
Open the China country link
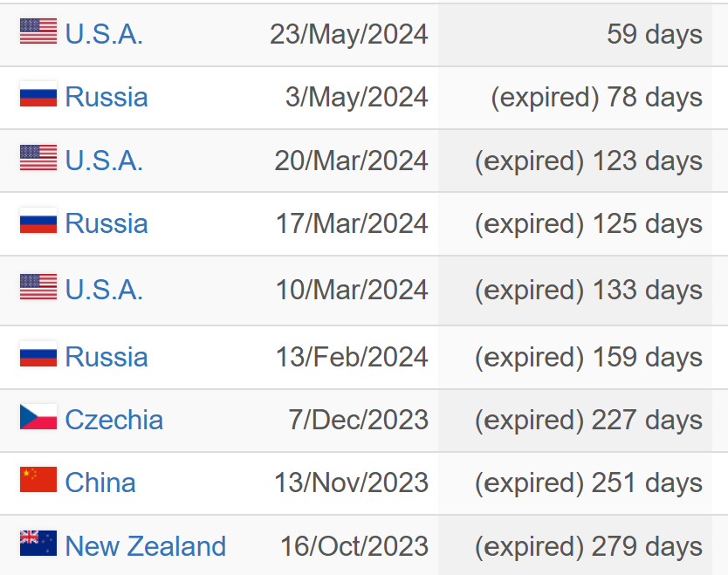tap(100, 483)
